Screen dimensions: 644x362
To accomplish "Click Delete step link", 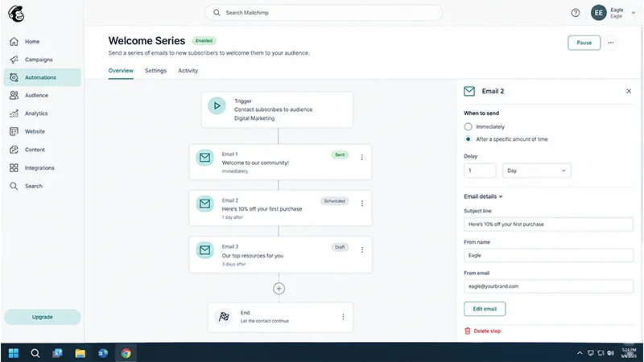I will pos(482,331).
